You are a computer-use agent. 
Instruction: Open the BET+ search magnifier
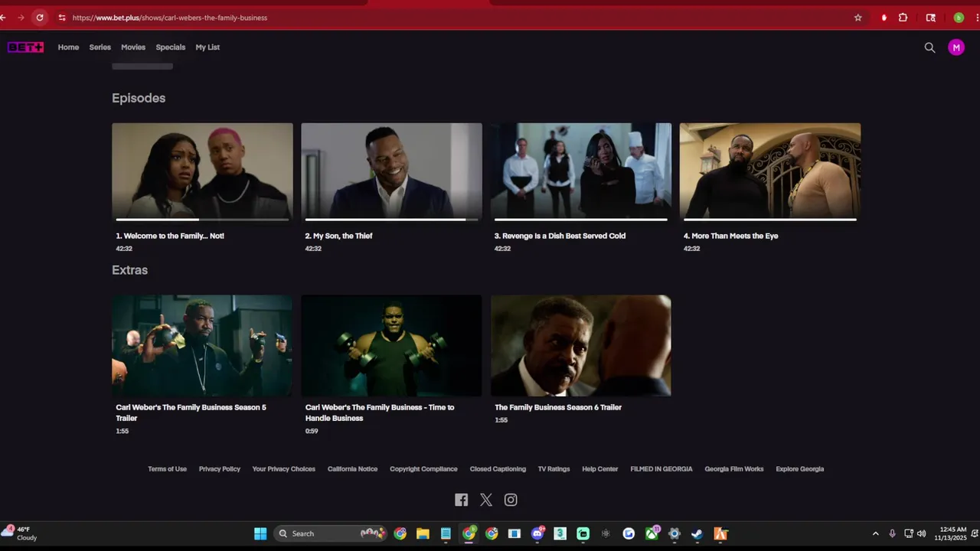click(x=929, y=47)
